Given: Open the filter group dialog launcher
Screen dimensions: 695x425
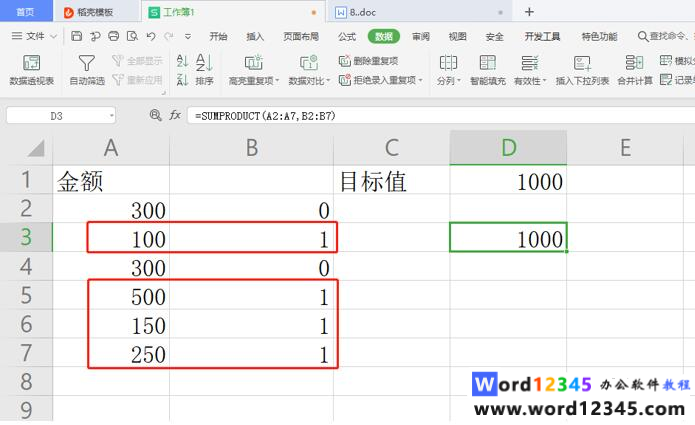Looking at the screenshot, I should click(x=164, y=93).
